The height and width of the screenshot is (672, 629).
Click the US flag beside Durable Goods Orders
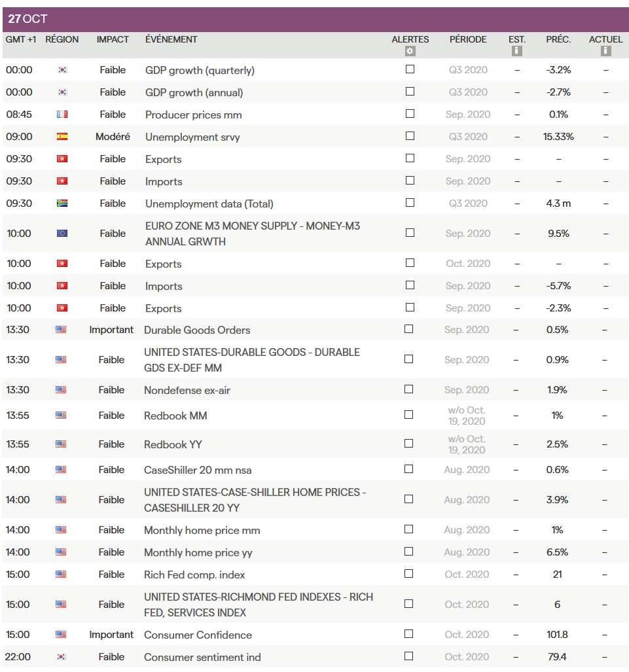(61, 330)
